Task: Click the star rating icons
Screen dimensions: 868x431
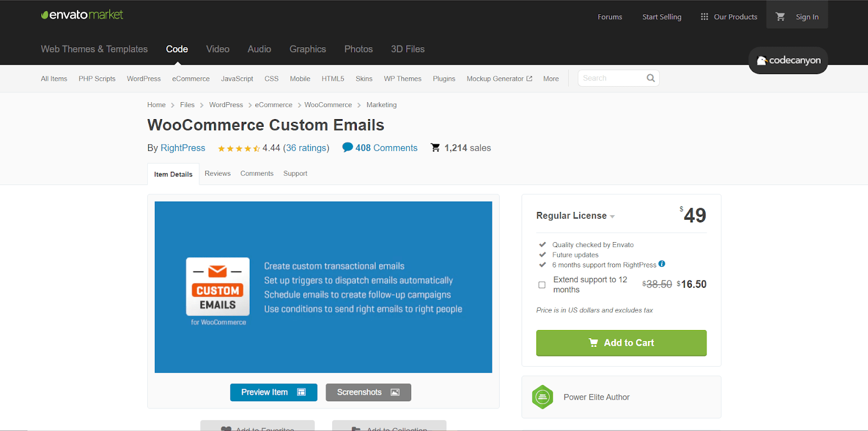Action: click(x=239, y=148)
